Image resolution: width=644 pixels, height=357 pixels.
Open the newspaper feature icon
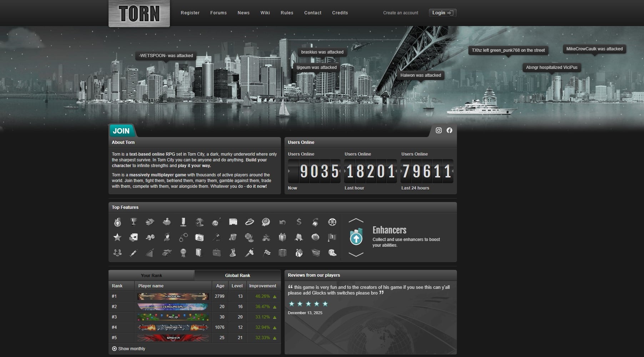pyautogui.click(x=233, y=222)
